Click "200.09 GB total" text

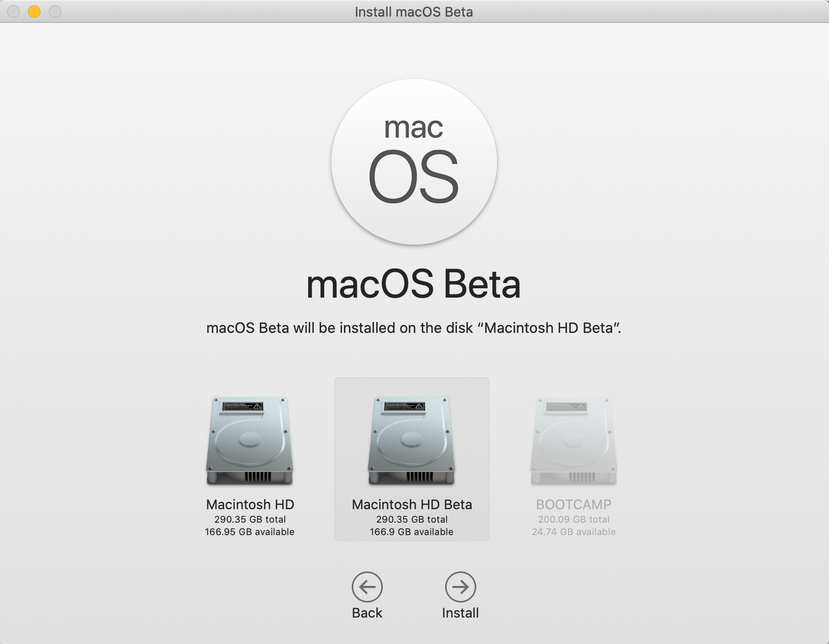point(574,519)
